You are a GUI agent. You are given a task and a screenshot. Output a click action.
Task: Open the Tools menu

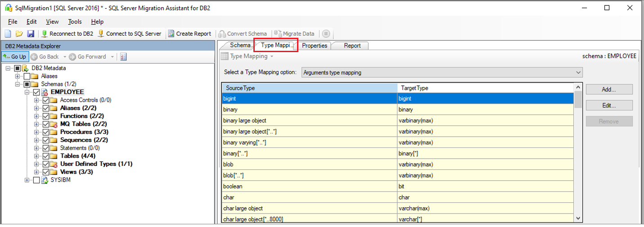click(75, 22)
